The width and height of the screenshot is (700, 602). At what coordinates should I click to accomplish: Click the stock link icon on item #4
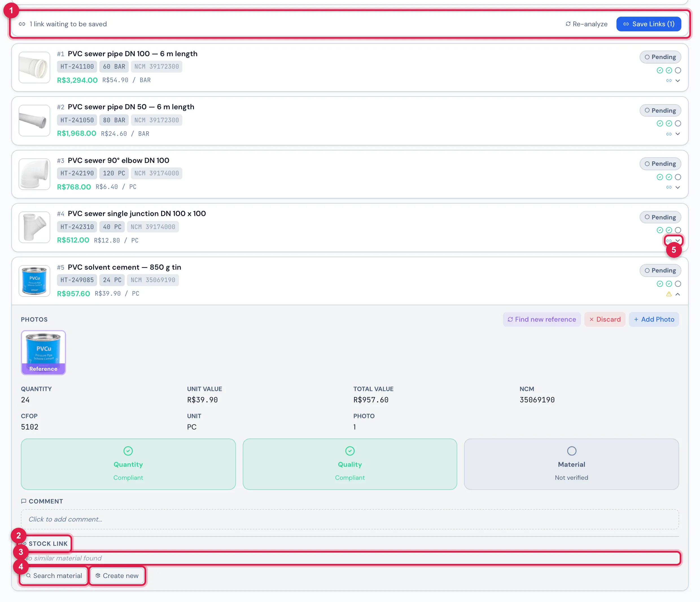pyautogui.click(x=669, y=241)
